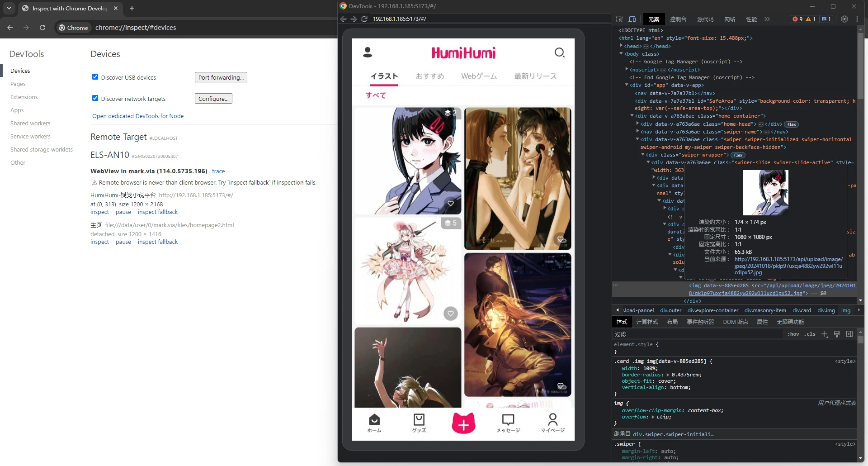Viewport: 868px width, 466px height.
Task: Open DevTools settings gear
Action: [x=844, y=19]
